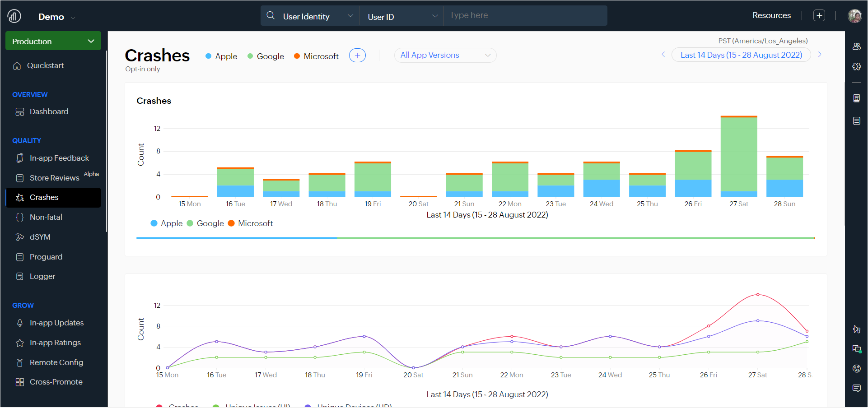Click the Apptics logo icon
This screenshot has width=868, height=408.
[x=14, y=16]
